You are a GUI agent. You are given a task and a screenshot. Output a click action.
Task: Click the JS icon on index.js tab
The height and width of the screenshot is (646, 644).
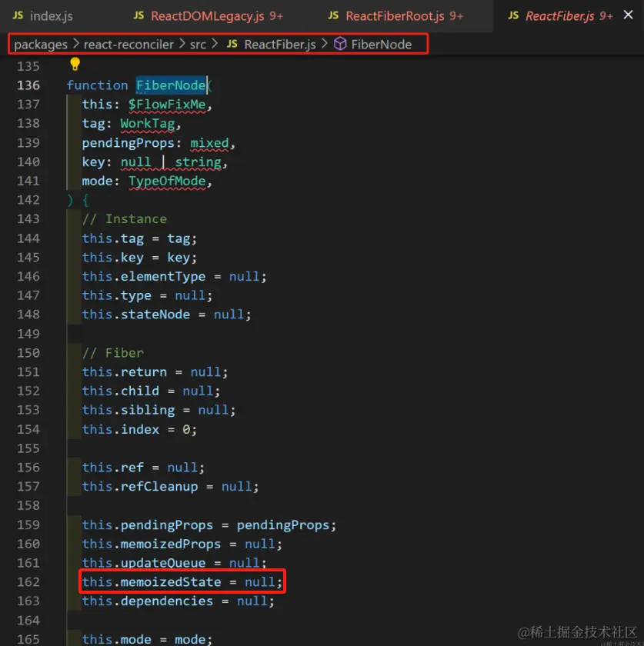click(18, 15)
